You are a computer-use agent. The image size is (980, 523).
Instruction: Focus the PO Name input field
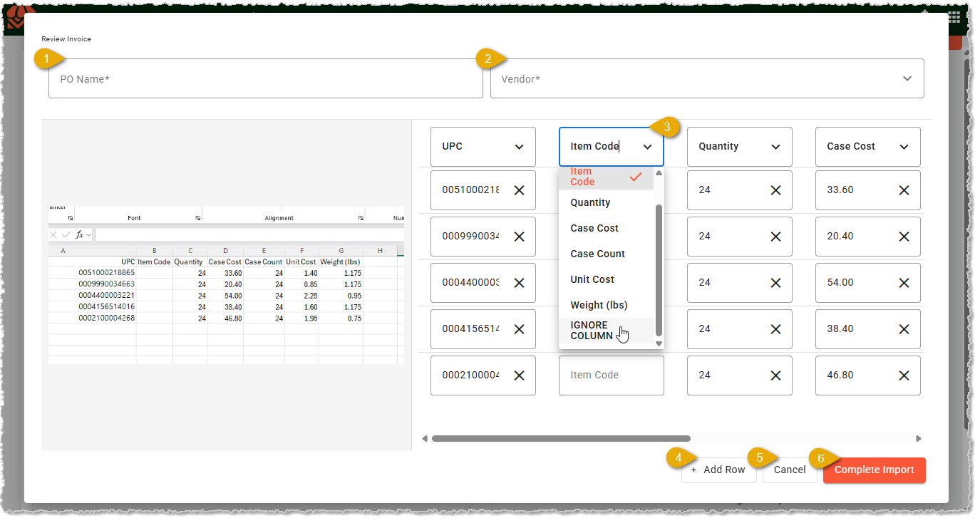coord(266,78)
